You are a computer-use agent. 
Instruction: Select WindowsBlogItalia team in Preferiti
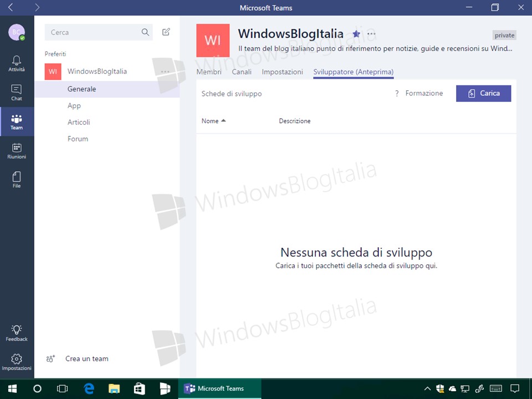[x=97, y=71]
